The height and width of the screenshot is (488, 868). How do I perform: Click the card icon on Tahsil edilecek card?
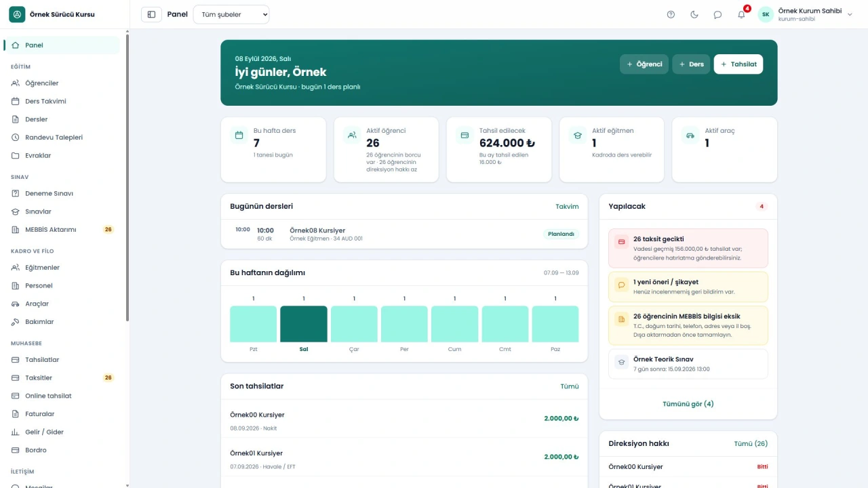465,136
